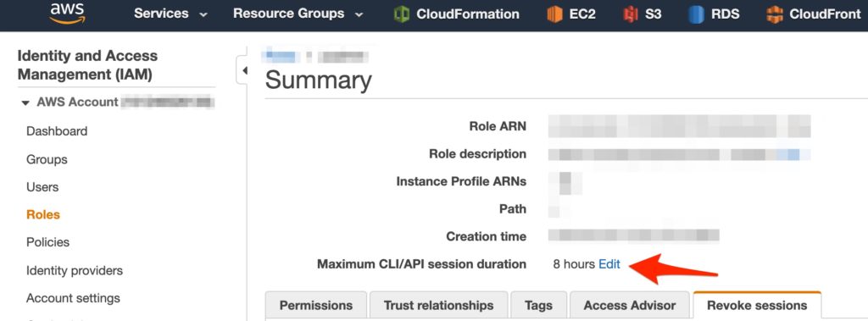Switch to the Permissions tab
The height and width of the screenshot is (321, 868).
[316, 306]
